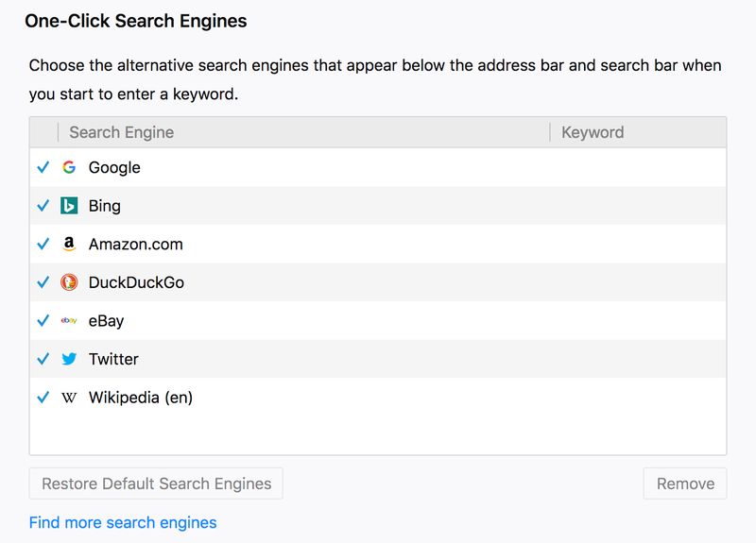Image resolution: width=756 pixels, height=543 pixels.
Task: Uncheck the Wikipedia (en) checkmark
Action: [x=43, y=398]
